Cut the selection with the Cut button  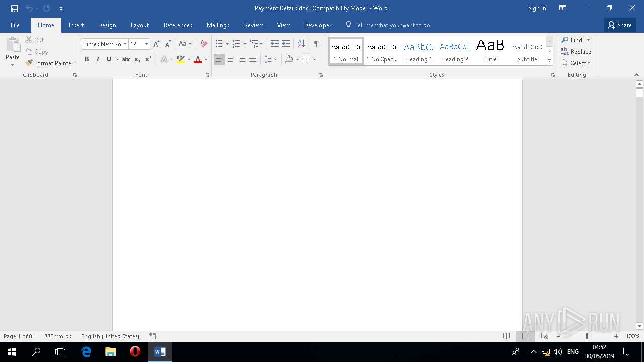34,40
